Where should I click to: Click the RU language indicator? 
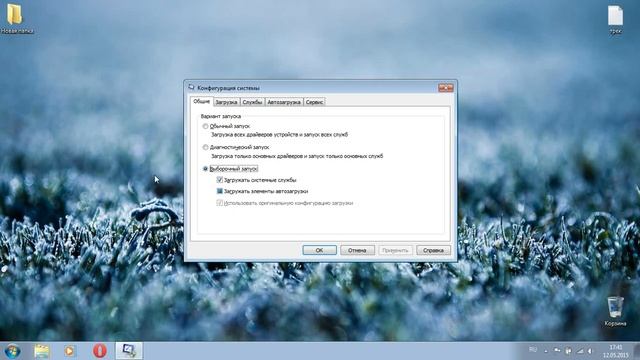533,350
